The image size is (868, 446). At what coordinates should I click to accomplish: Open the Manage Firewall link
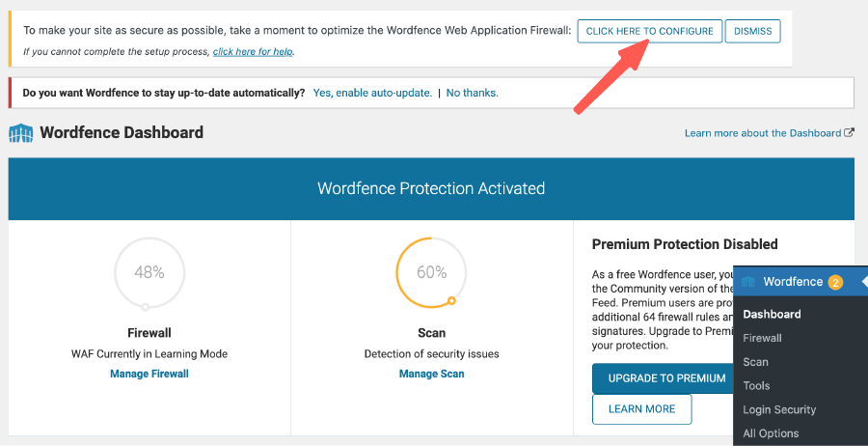pyautogui.click(x=149, y=374)
